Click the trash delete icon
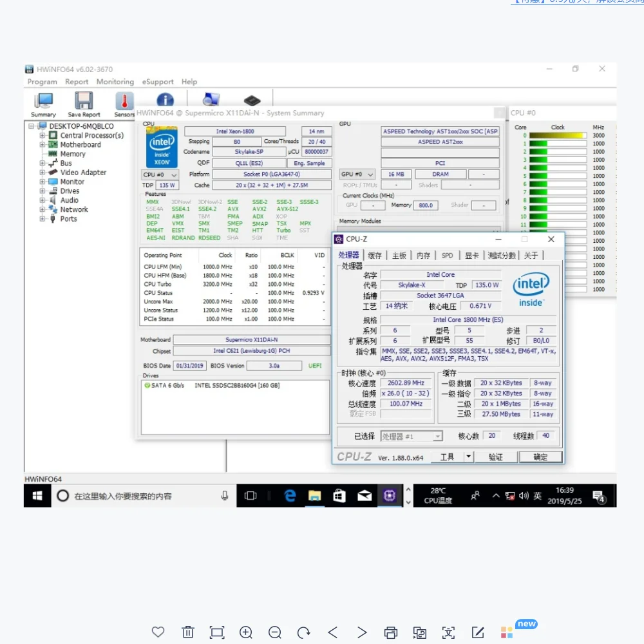Screen dimensions: 644x644 point(187,632)
